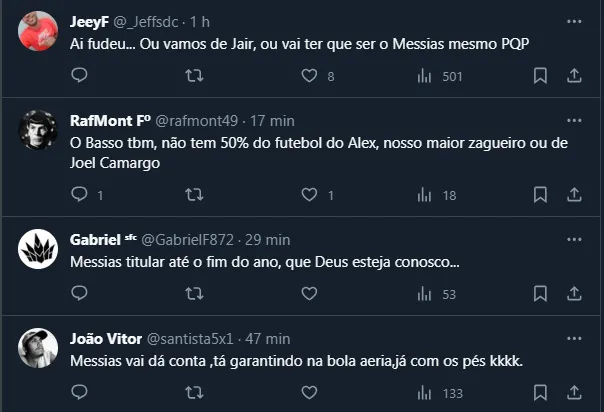The height and width of the screenshot is (412, 604).
Task: Retweet Gabriel's post
Action: point(196,294)
